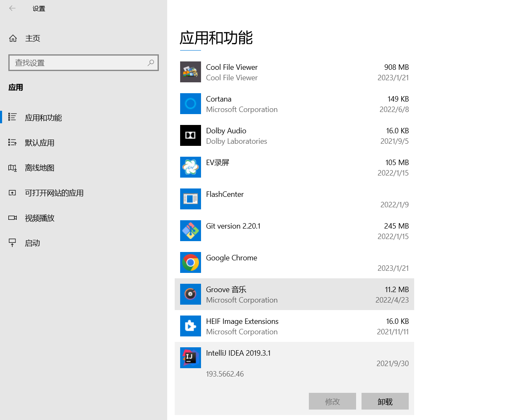Click the 默认应用 sidebar icon
This screenshot has height=420, width=522.
(13, 143)
